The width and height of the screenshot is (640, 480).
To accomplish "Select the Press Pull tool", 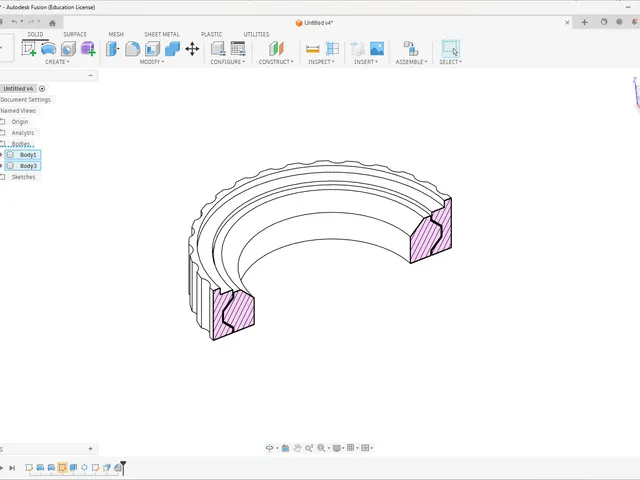I will tap(112, 49).
